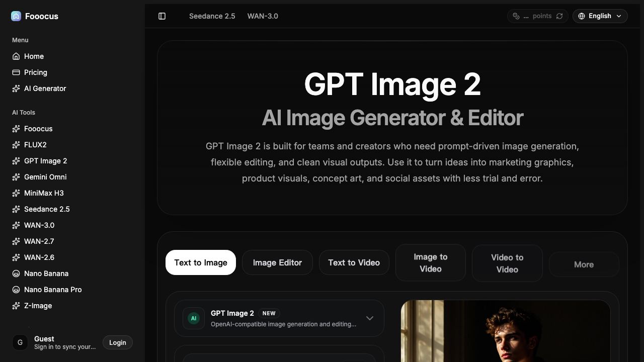Switch to the Text to Video tab

[x=354, y=262]
